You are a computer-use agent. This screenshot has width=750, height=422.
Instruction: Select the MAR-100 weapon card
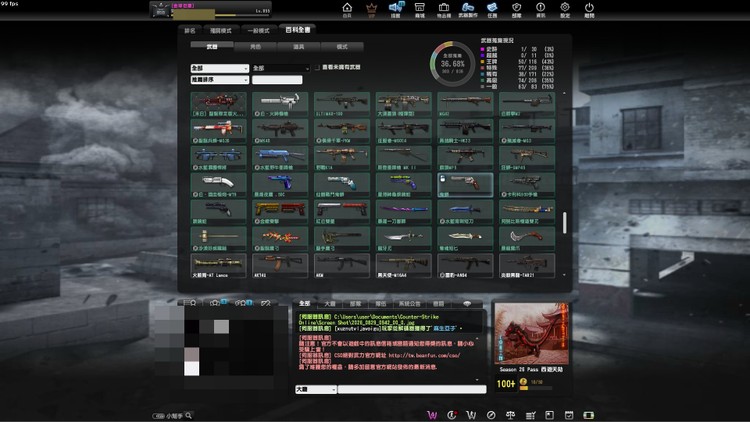click(342, 104)
